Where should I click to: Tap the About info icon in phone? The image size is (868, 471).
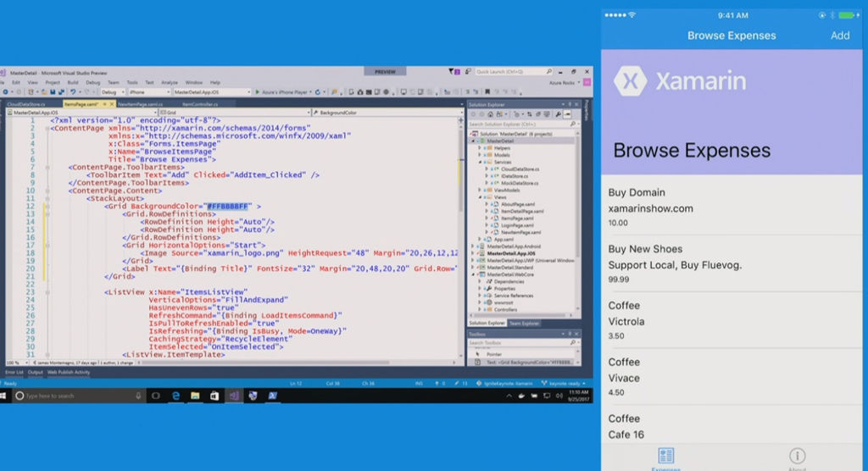tap(795, 456)
